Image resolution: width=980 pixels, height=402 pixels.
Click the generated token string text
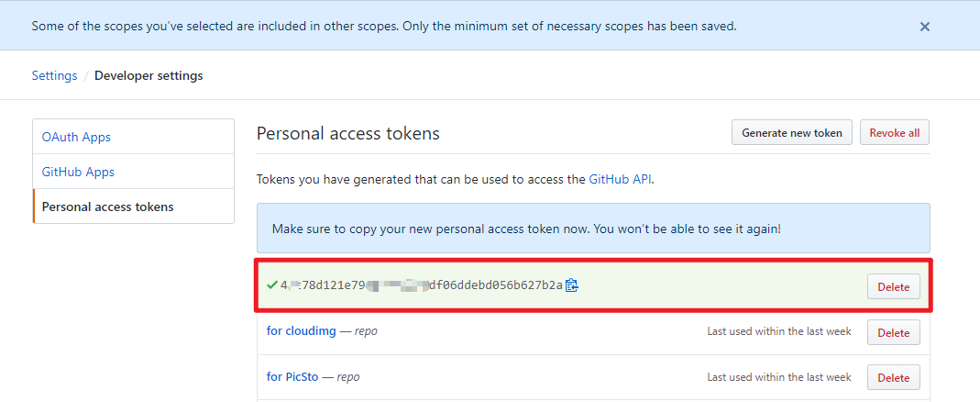tap(422, 285)
